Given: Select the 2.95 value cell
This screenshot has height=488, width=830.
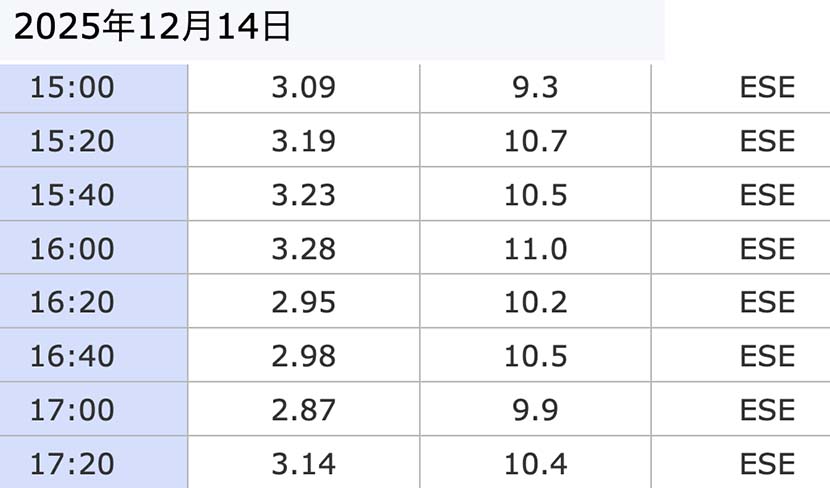Looking at the screenshot, I should 303,302.
